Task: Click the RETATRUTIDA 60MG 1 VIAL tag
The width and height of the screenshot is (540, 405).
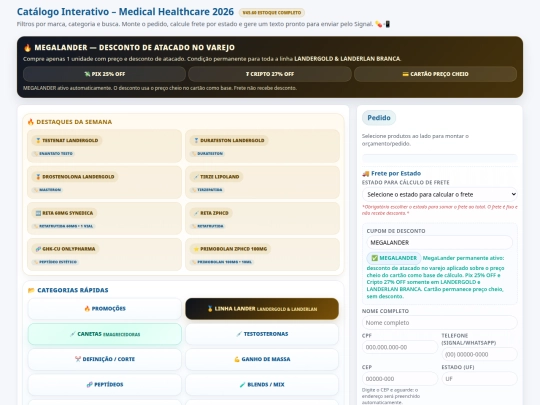Action: point(63,226)
